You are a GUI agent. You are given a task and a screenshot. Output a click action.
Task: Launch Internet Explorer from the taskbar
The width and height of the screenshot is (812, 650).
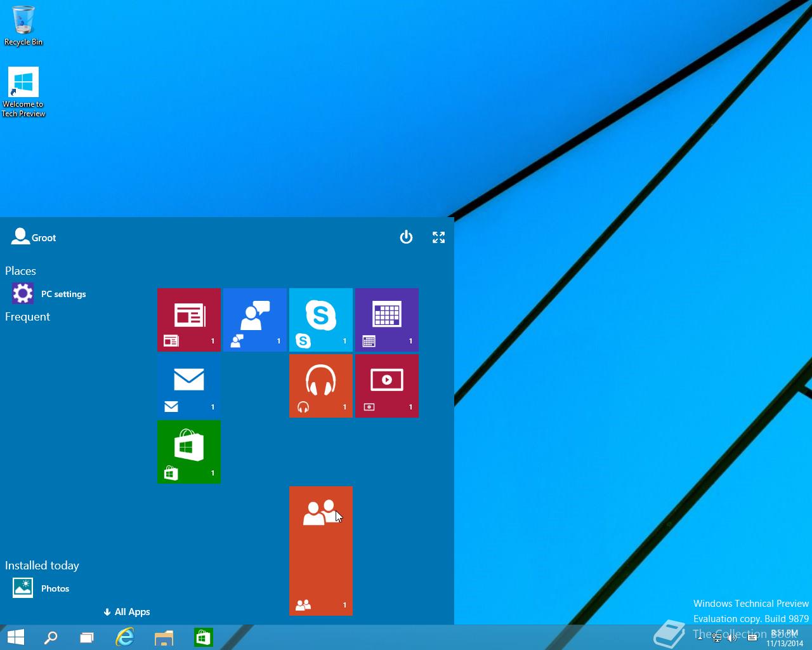tap(125, 637)
